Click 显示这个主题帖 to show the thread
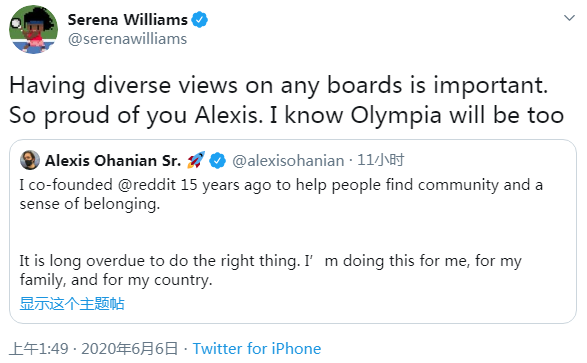The image size is (587, 363). 72,303
